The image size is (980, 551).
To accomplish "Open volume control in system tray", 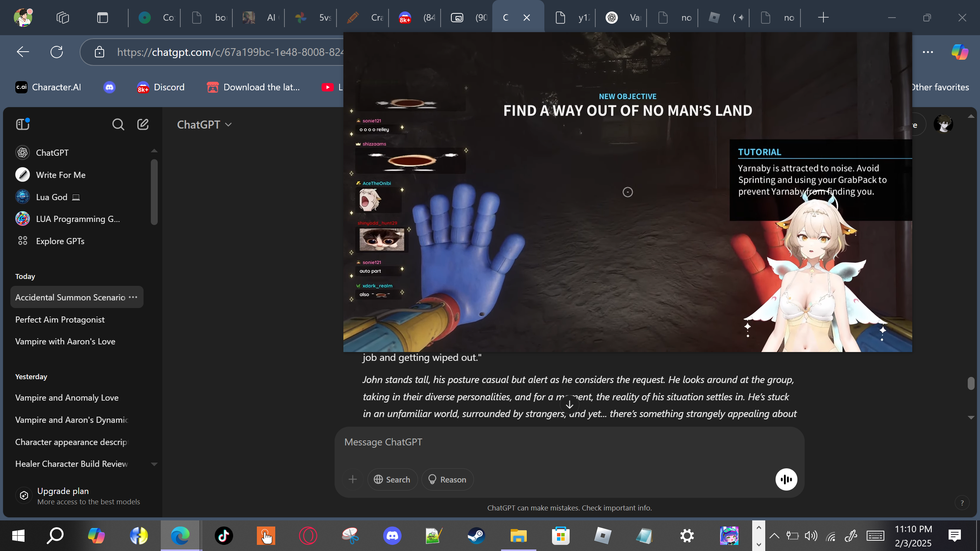I will click(x=811, y=536).
